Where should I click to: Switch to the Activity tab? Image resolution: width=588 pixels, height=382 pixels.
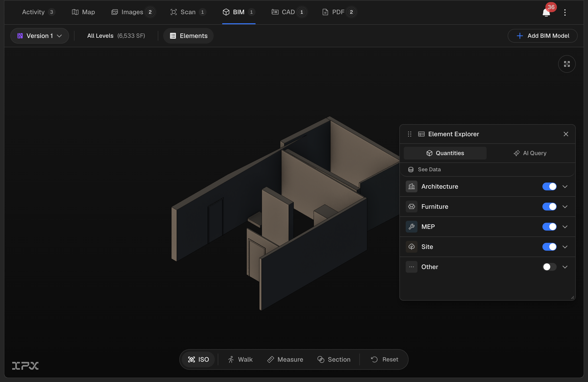click(x=38, y=12)
